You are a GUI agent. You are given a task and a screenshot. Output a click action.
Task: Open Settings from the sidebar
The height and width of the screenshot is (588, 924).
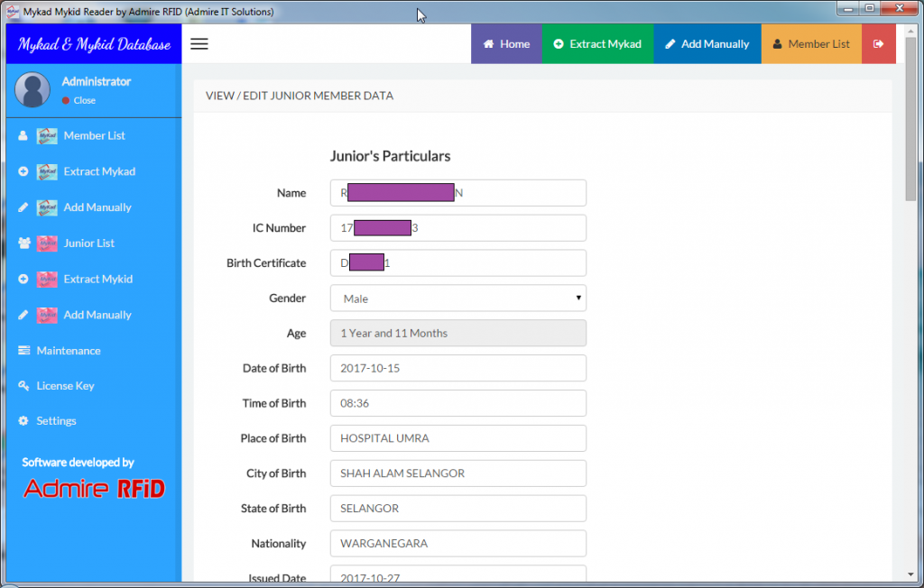(x=56, y=421)
